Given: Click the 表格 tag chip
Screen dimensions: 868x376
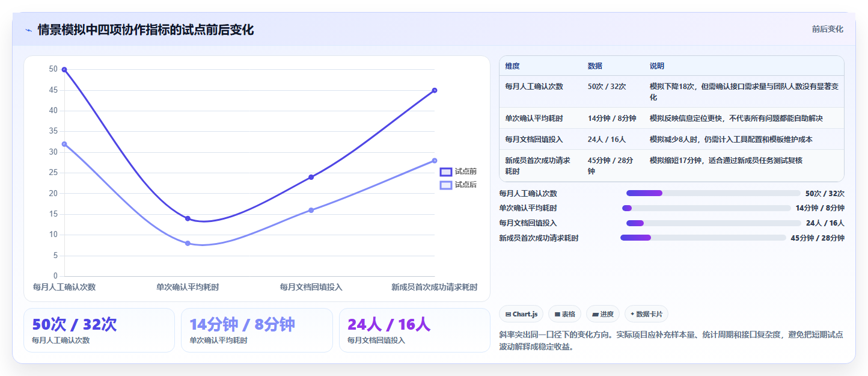Looking at the screenshot, I should pyautogui.click(x=564, y=314).
